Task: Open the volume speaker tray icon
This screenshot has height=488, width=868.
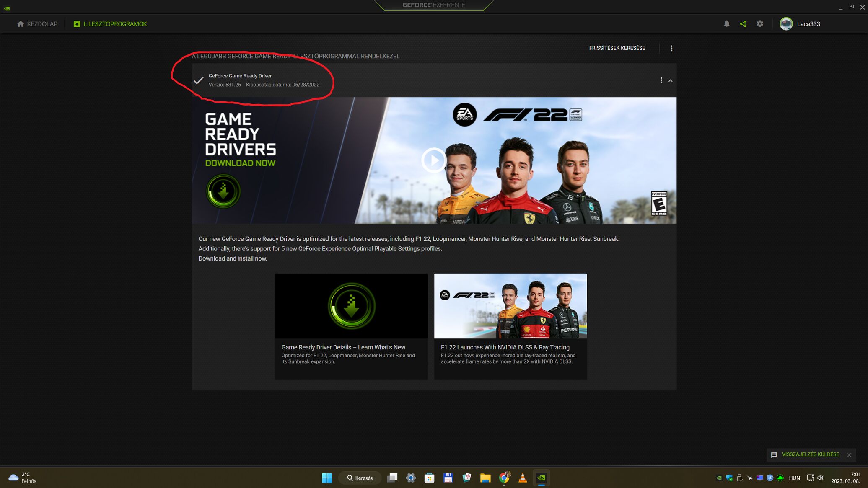Action: [820, 478]
